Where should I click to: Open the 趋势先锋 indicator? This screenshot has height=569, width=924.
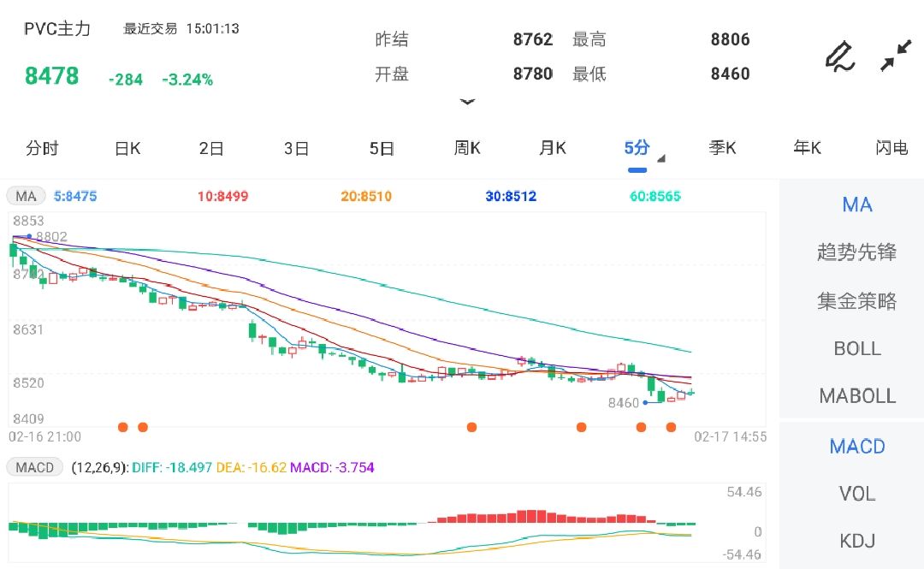[857, 252]
